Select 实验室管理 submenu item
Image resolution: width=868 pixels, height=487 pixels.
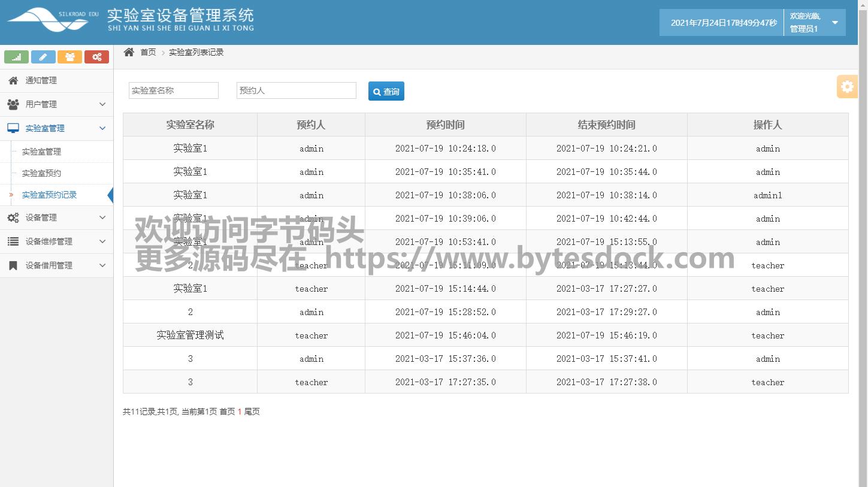(41, 152)
